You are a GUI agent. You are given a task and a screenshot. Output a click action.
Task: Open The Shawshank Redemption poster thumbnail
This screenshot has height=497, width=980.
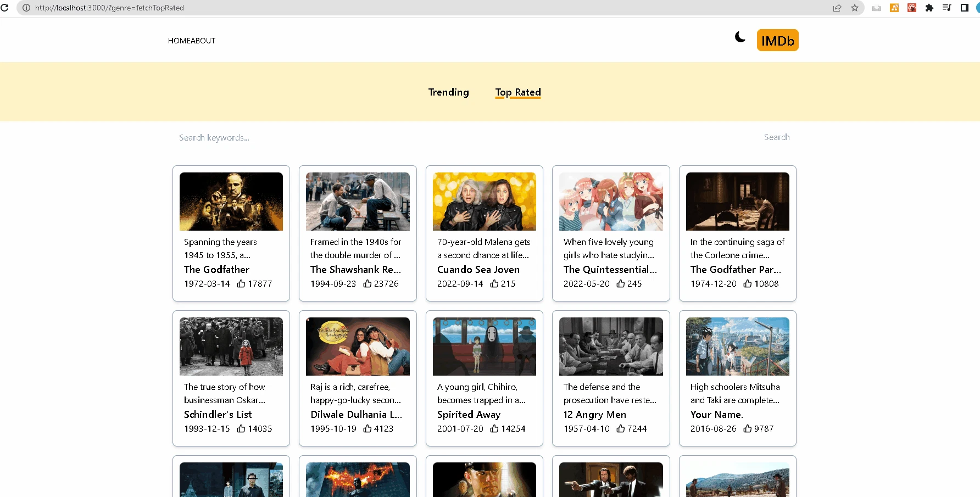click(358, 202)
